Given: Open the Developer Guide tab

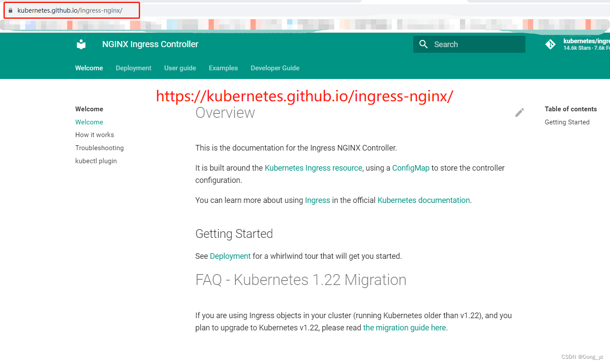Looking at the screenshot, I should coord(275,68).
